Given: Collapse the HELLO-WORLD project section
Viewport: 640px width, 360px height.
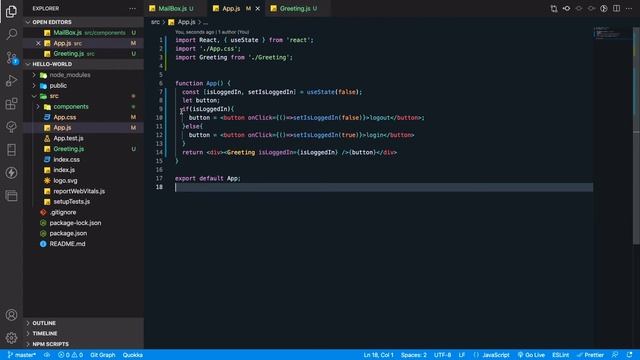Looking at the screenshot, I should click(83, 64).
